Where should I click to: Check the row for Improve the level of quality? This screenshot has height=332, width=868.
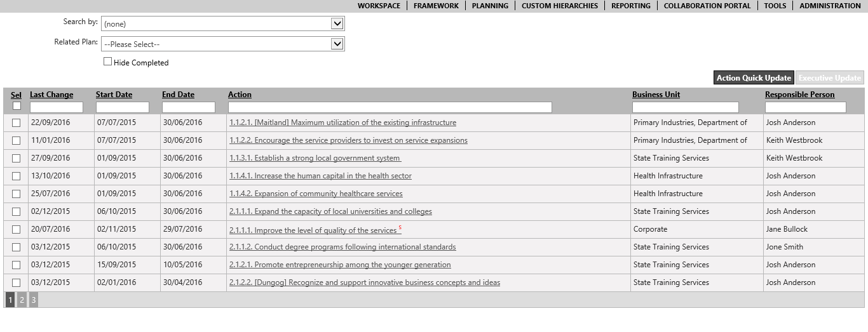tap(16, 229)
